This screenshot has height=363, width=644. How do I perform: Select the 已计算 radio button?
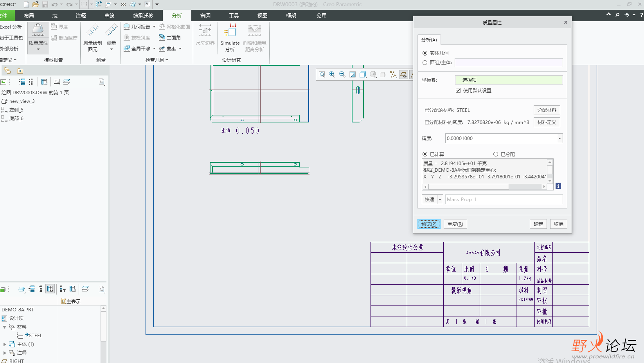coord(425,154)
